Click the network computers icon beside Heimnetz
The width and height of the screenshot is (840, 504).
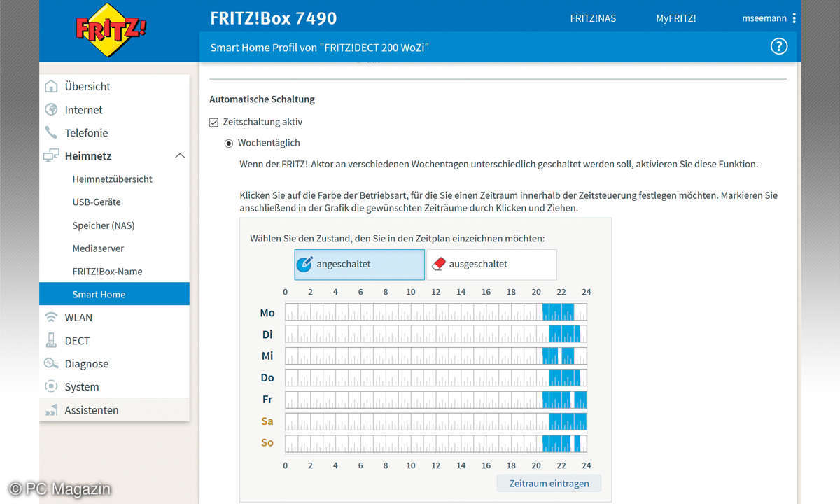[51, 155]
